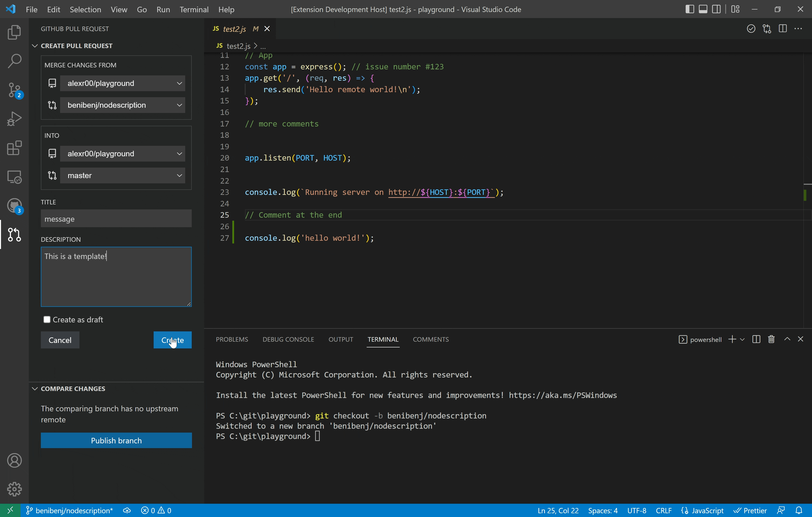Check the Create as draft checkbox
Viewport: 812px width, 517px height.
click(47, 320)
